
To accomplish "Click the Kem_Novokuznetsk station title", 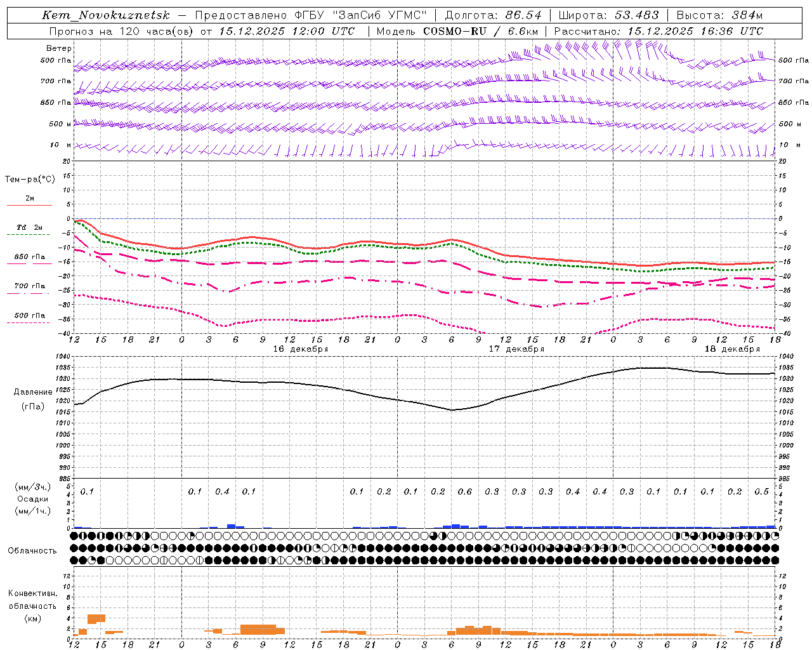I will coord(106,15).
